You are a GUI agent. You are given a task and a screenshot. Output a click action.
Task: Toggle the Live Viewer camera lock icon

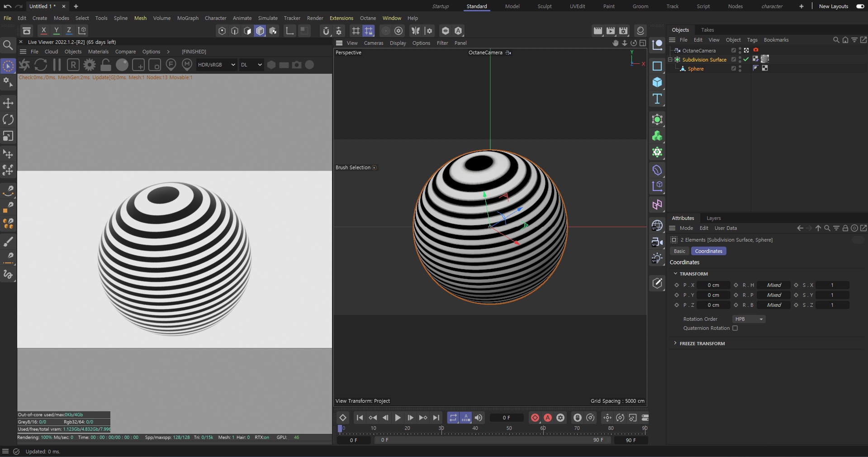pos(106,65)
